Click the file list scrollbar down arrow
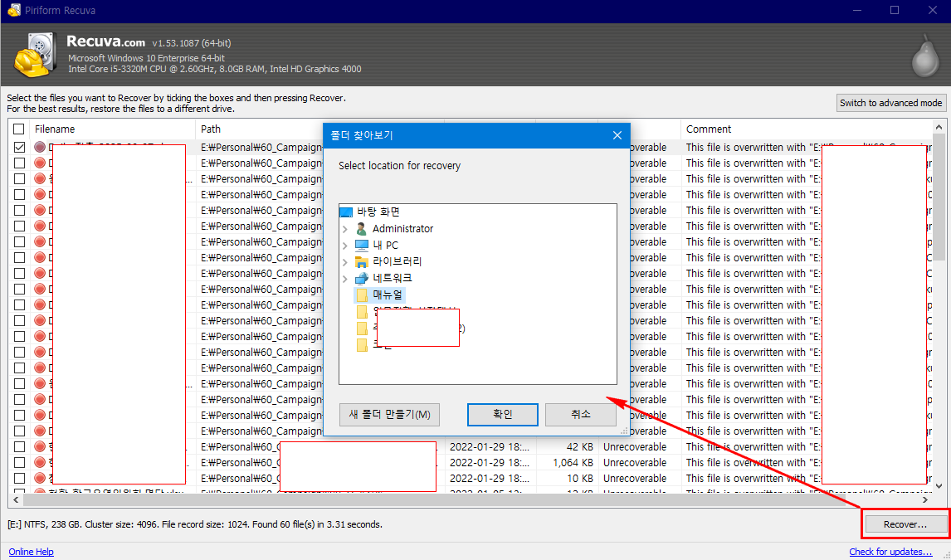 [939, 486]
